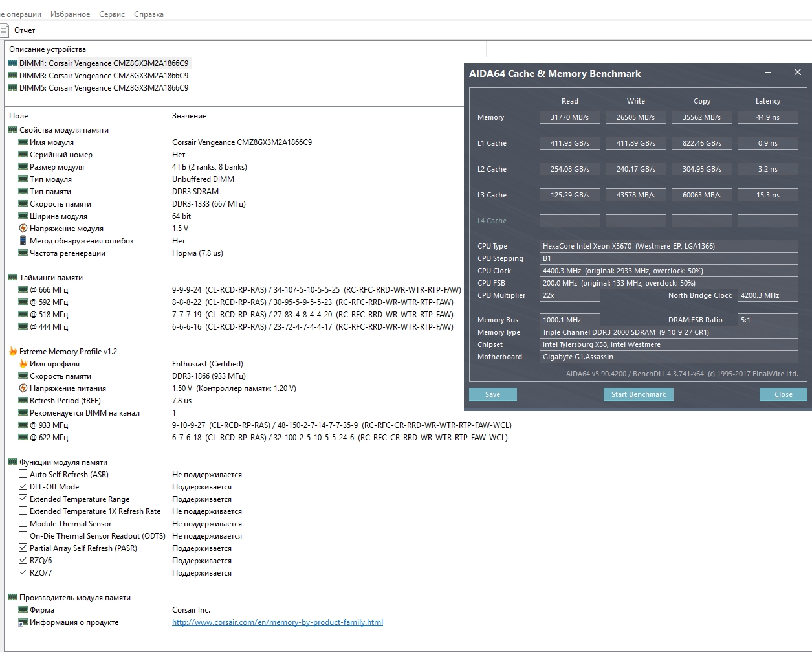Toggle Extended Temperature 1X Refresh Rate checkbox

click(x=23, y=511)
